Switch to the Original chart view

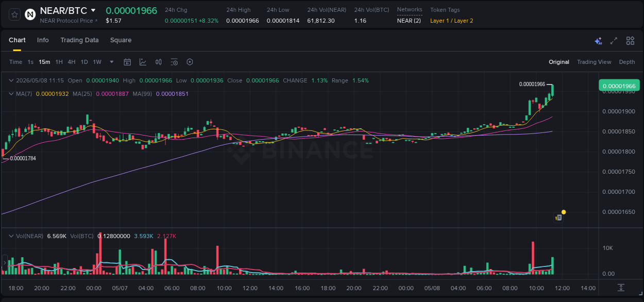click(x=559, y=62)
